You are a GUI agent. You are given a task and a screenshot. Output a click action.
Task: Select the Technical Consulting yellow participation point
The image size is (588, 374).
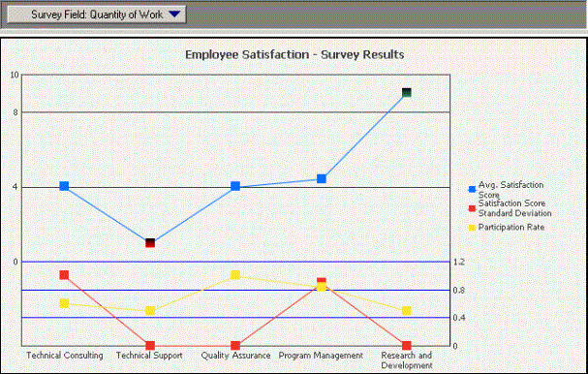pyautogui.click(x=64, y=303)
